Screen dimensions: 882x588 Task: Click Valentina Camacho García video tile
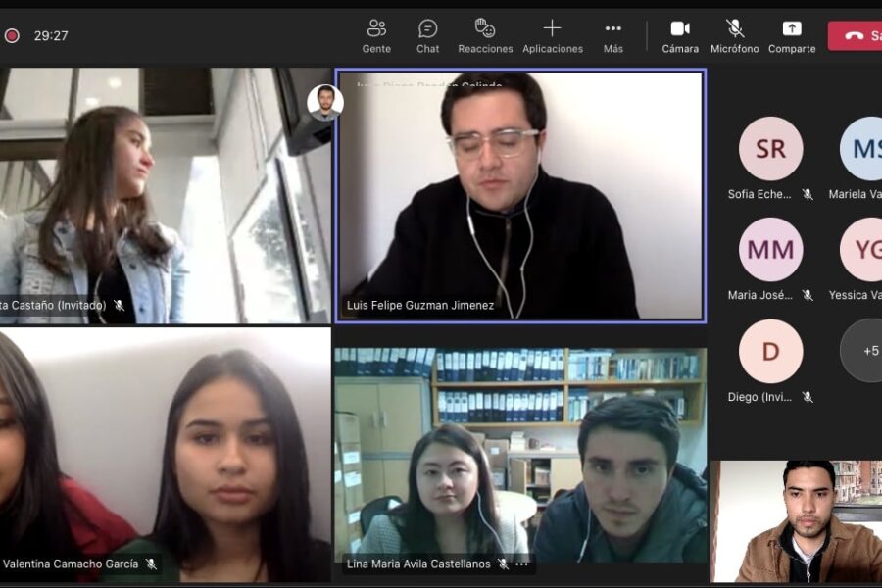pos(165,454)
